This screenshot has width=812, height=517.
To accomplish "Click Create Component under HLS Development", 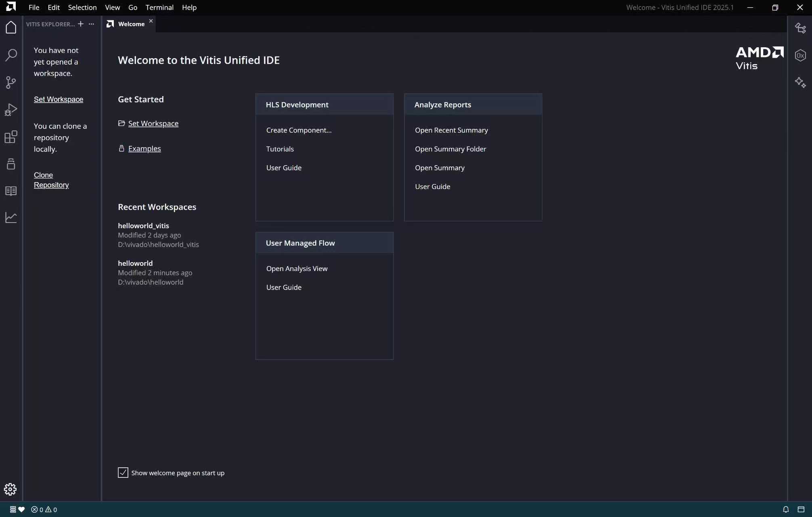I will (x=299, y=130).
